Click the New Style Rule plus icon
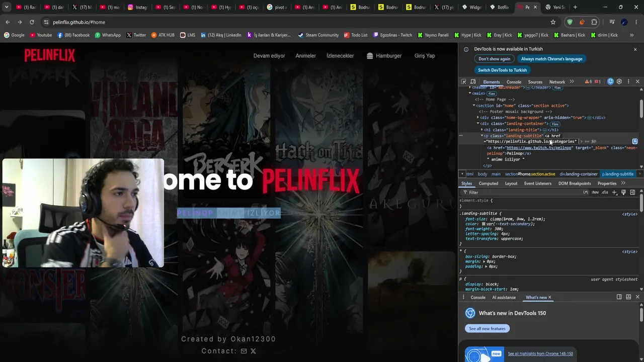Screen dimensions: 644x362 614,193
